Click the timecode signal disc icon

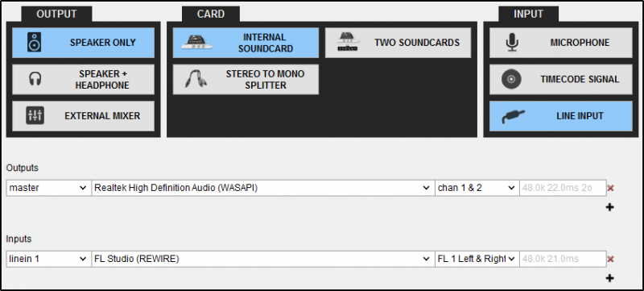(x=511, y=79)
